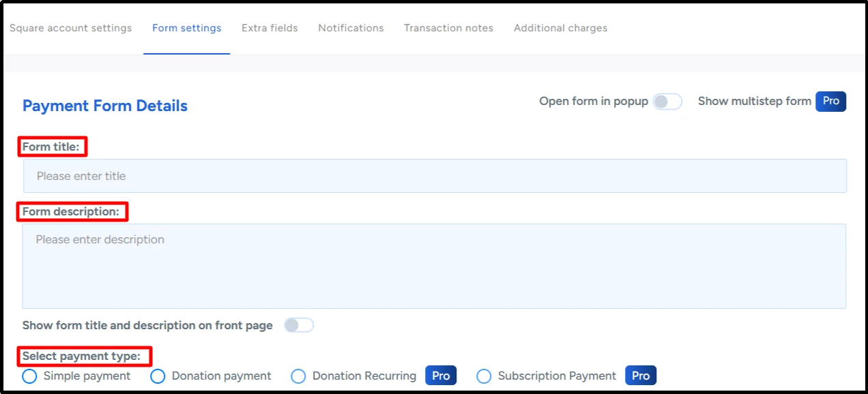Click the Show multistep form label
The image size is (868, 394).
point(755,101)
